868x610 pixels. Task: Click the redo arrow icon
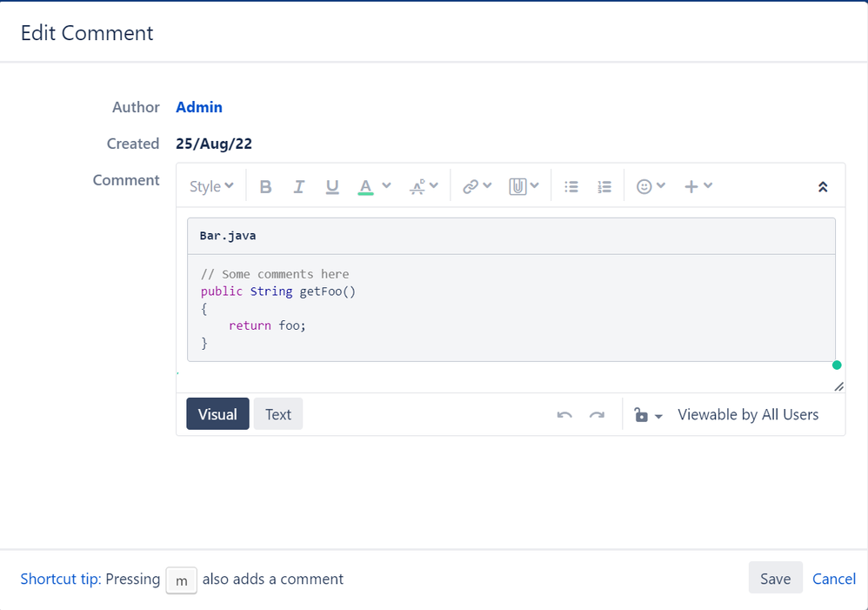(597, 415)
